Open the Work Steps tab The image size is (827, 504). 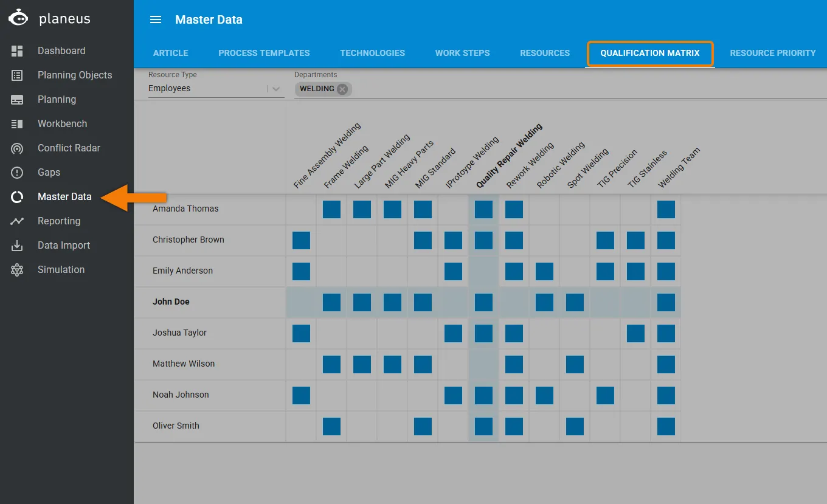[463, 53]
